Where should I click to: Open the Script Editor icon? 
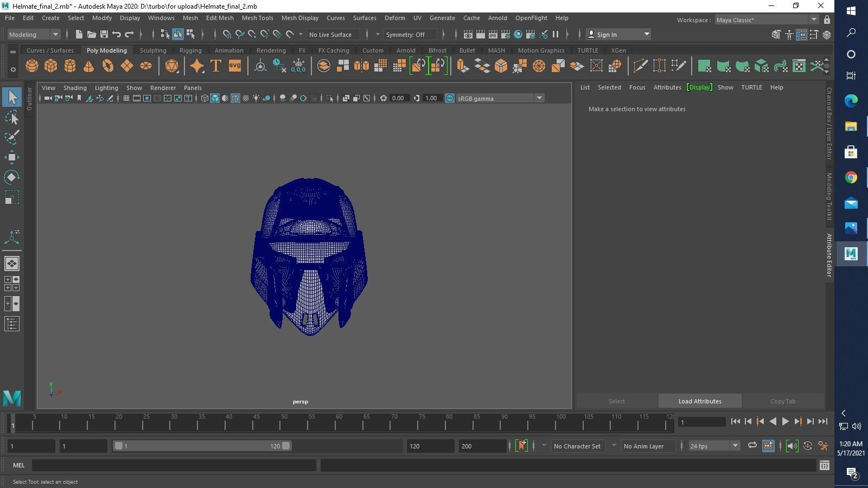click(824, 465)
